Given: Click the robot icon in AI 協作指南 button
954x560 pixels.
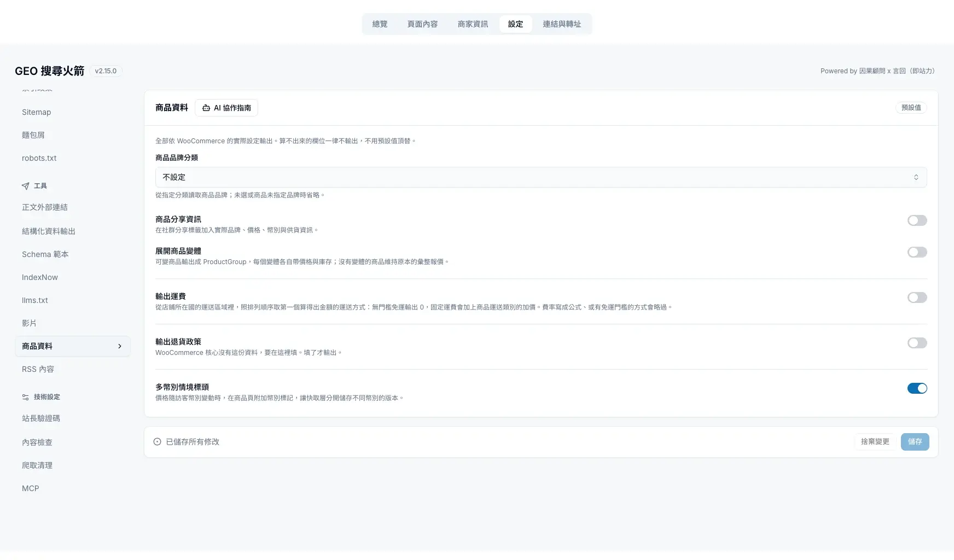Looking at the screenshot, I should point(206,108).
